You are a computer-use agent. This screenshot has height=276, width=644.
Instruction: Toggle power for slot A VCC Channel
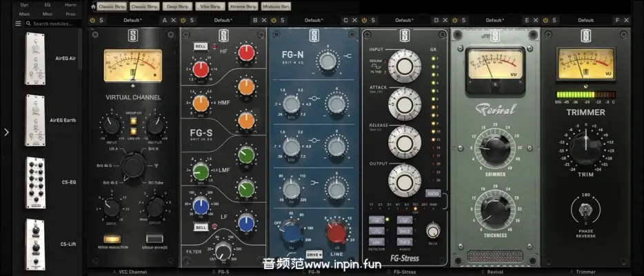(x=92, y=20)
